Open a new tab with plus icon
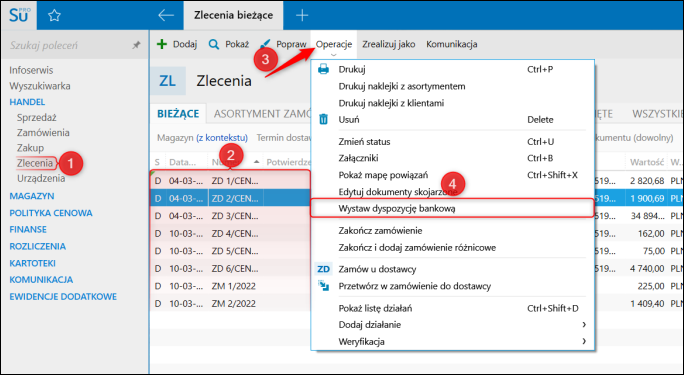 [302, 15]
